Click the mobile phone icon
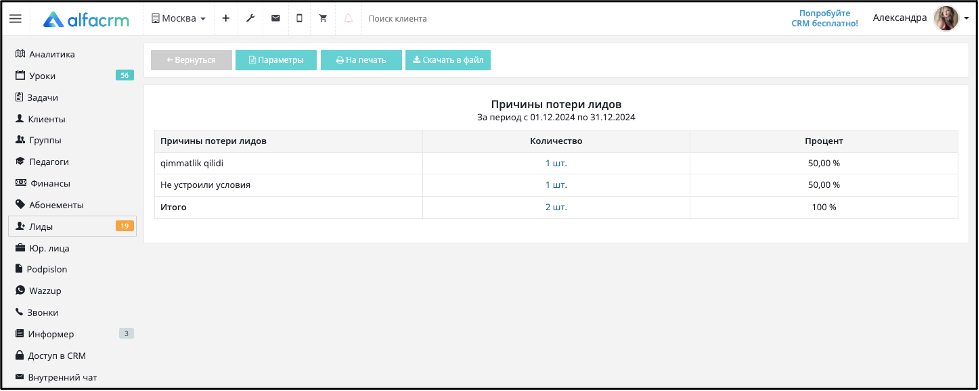Viewport: 979px width, 391px height. [x=299, y=19]
